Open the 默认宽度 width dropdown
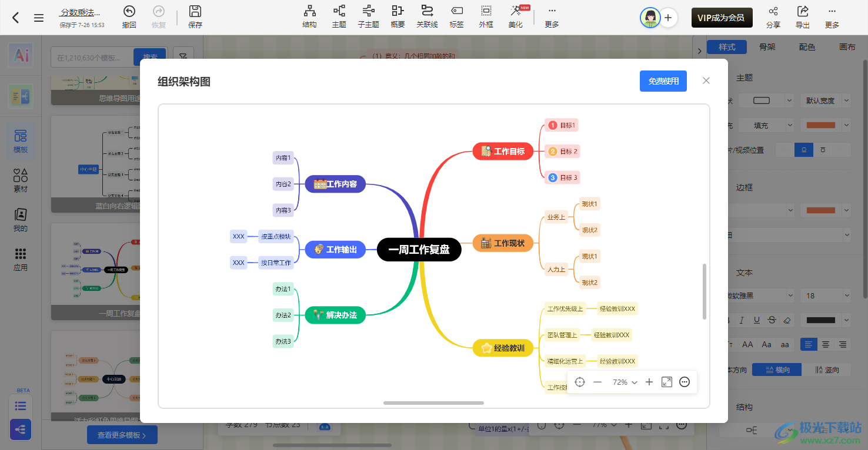Image resolution: width=868 pixels, height=450 pixels. (825, 100)
